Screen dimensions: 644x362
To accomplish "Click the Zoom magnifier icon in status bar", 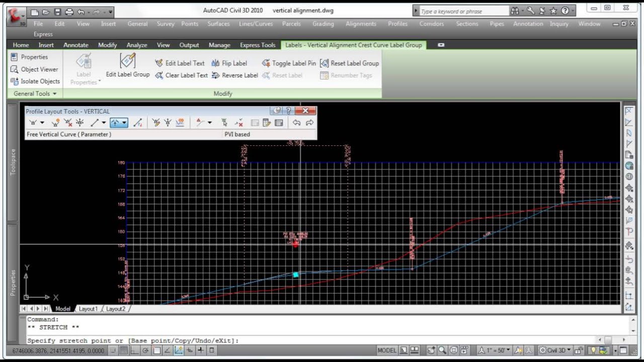I will [442, 350].
